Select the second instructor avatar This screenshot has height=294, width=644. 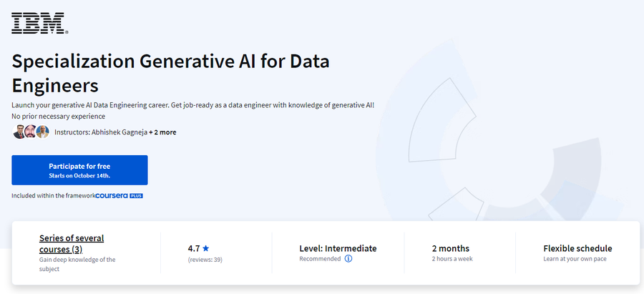tap(31, 132)
